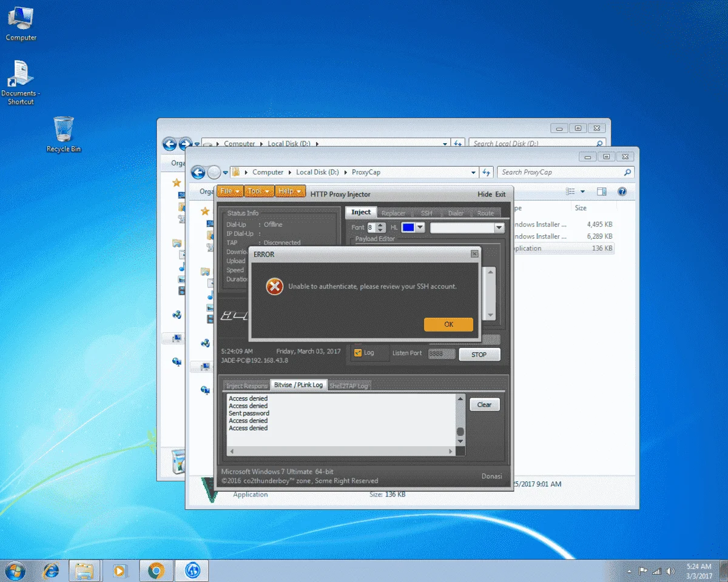Click Back button in Local Disk (D:) window
The width and height of the screenshot is (728, 582).
point(169,144)
